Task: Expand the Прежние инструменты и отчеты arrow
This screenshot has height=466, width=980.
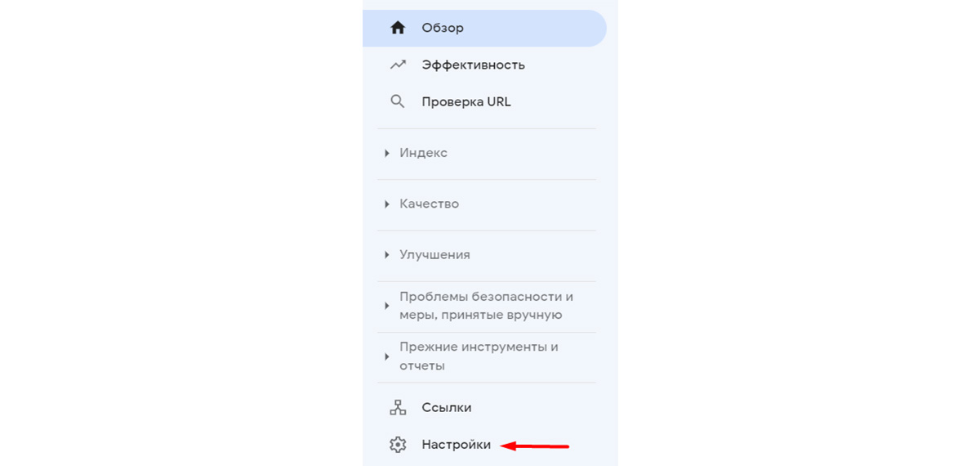Action: 387,356
